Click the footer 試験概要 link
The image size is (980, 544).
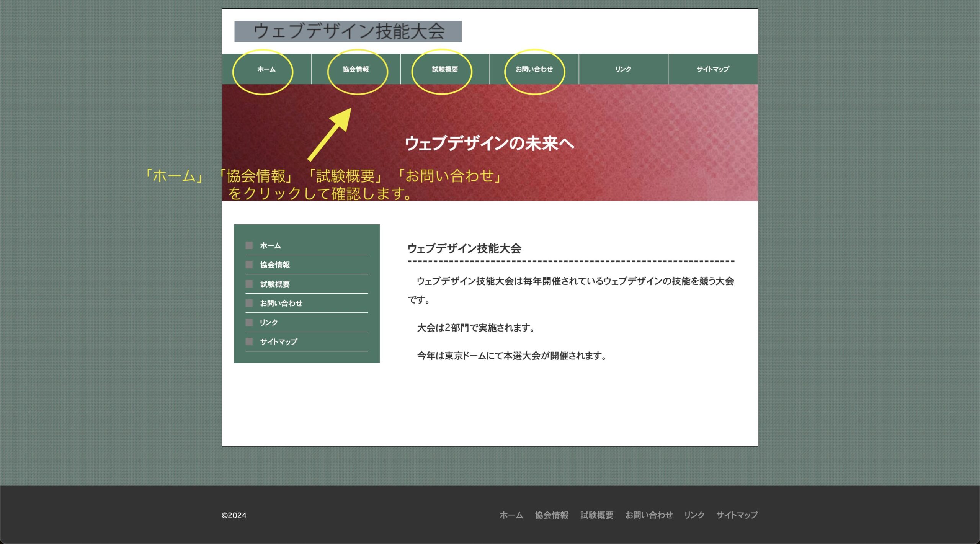coord(597,515)
